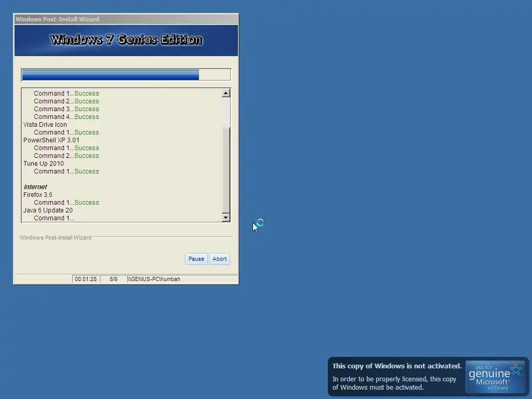This screenshot has width=532, height=399.
Task: Click the elapsed time 00:01:28 in status bar
Action: coord(86,279)
